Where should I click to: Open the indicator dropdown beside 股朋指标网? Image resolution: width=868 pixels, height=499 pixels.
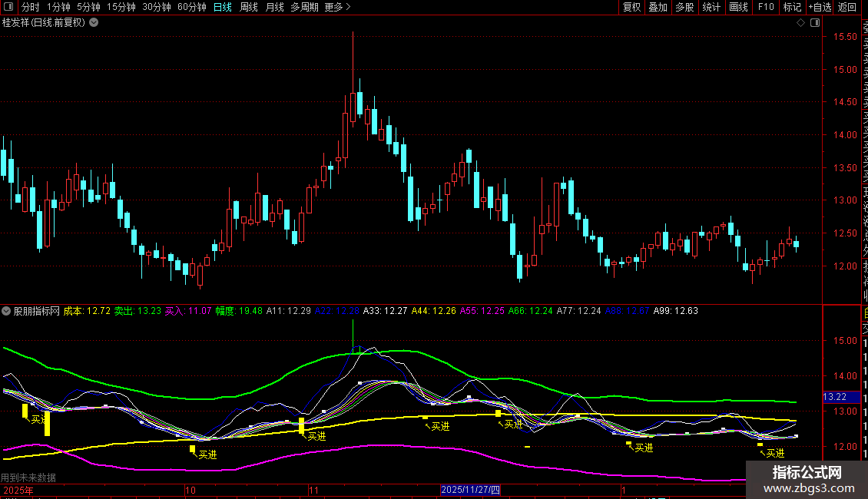6,311
